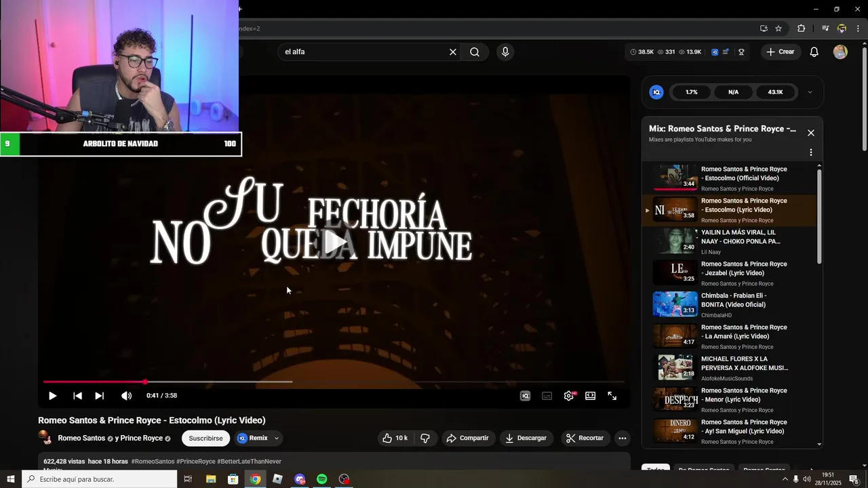Image resolution: width=868 pixels, height=488 pixels.
Task: Click the Crear button
Action: pyautogui.click(x=780, y=52)
